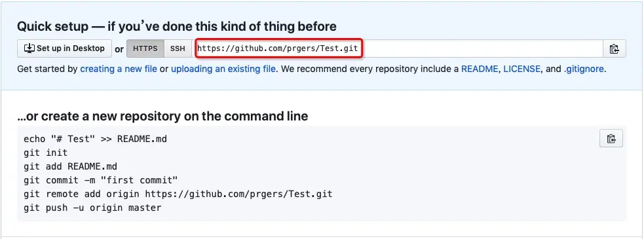Click the Set up in Desktop button
This screenshot has height=239, width=644.
pos(64,48)
